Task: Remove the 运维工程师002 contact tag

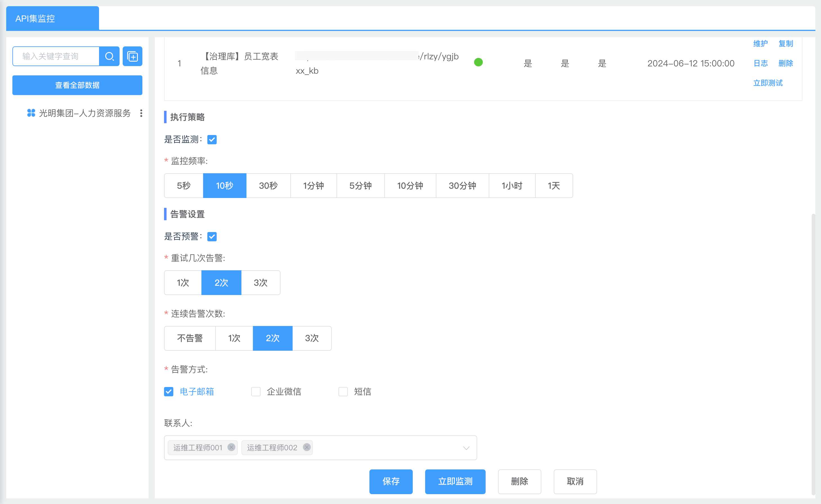Action: coord(306,448)
